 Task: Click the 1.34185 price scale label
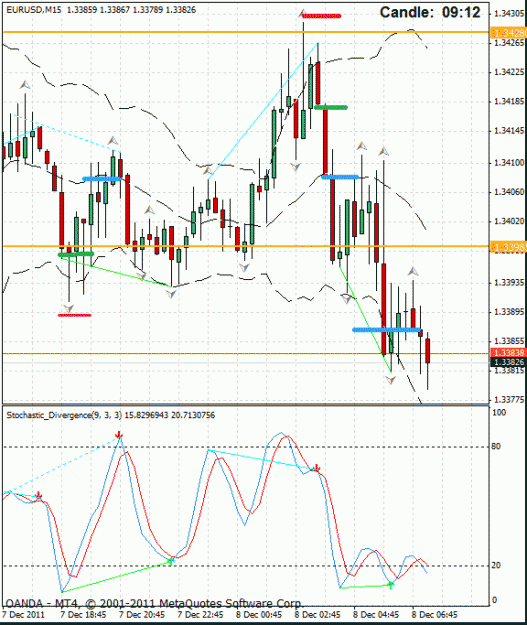click(x=509, y=102)
